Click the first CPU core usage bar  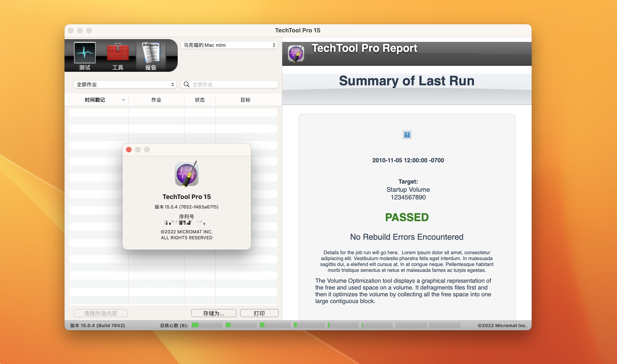coord(206,325)
